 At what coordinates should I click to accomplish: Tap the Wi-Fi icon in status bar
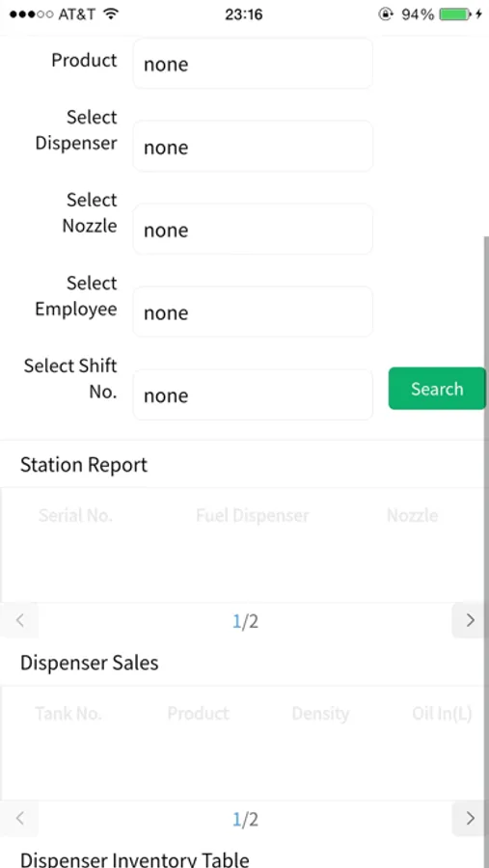(111, 14)
